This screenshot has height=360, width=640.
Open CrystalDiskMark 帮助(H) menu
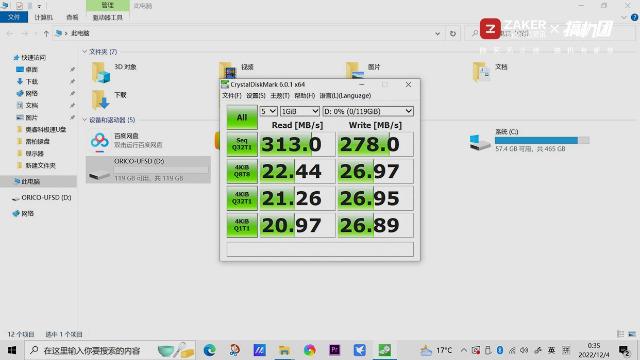(304, 96)
